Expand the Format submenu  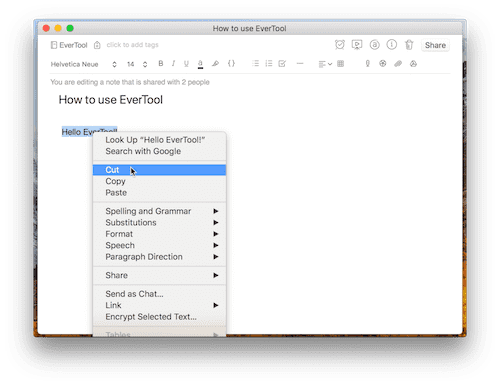point(159,234)
